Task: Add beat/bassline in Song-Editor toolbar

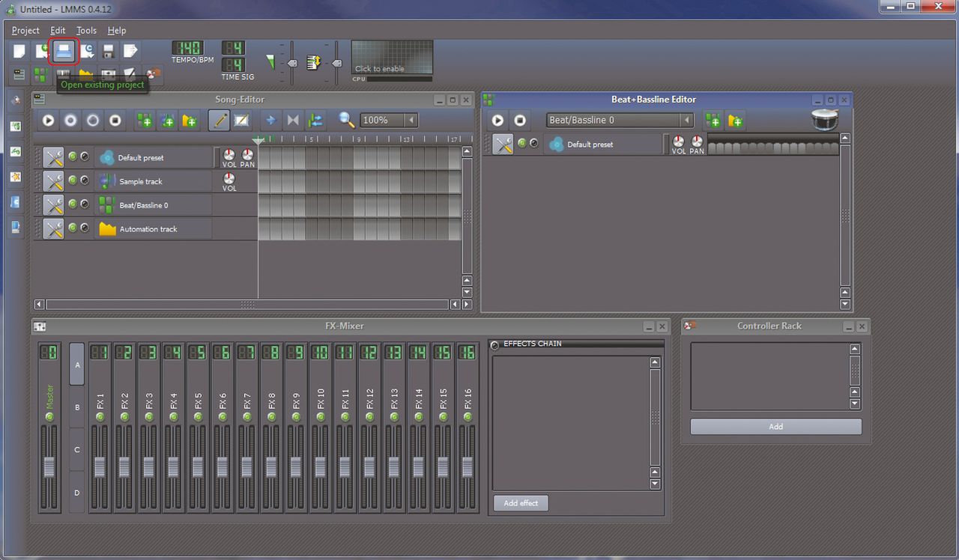Action: (145, 120)
